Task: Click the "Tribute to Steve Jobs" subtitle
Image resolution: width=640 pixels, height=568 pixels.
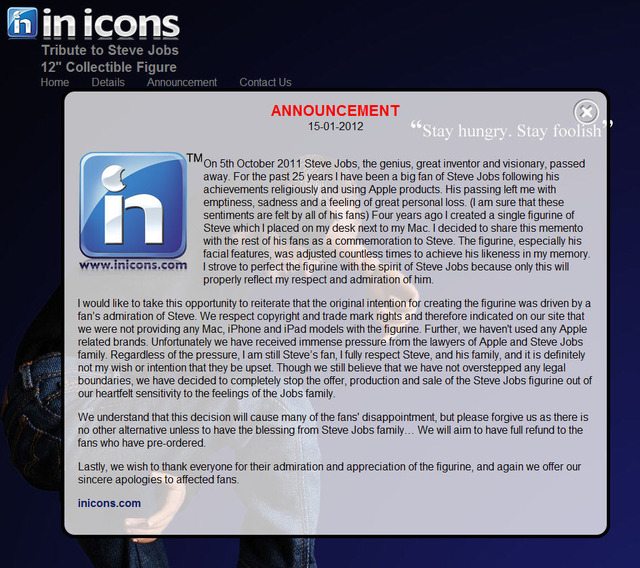Action: (x=110, y=50)
